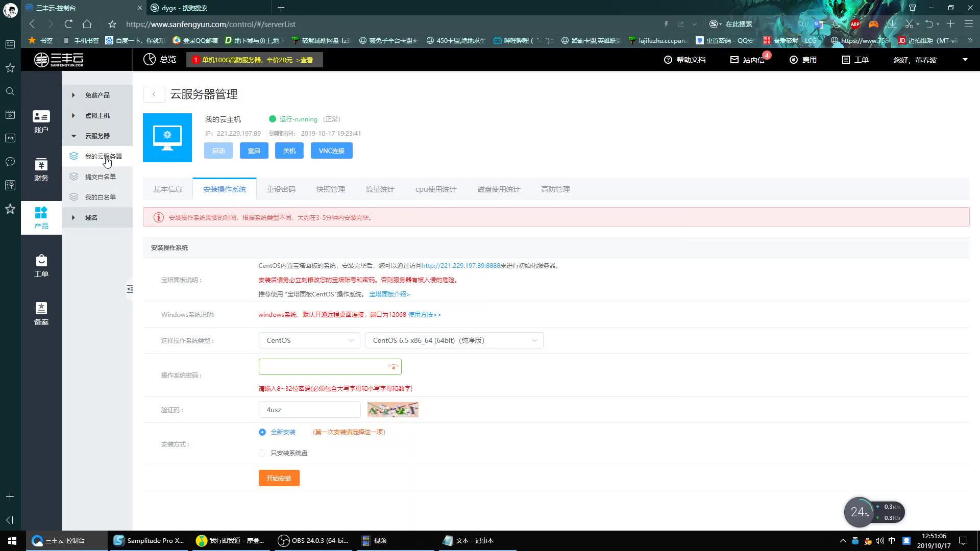Expand the 域名 menu section
This screenshot has width=980, height=551.
pos(91,218)
